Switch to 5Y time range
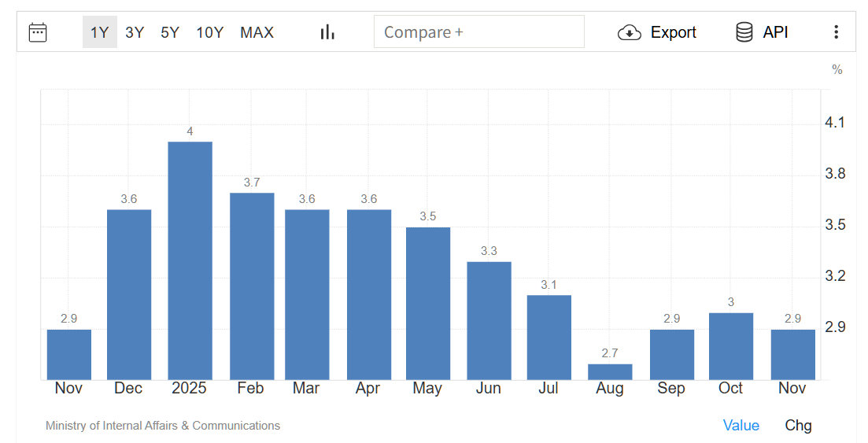The width and height of the screenshot is (868, 443). tap(170, 32)
